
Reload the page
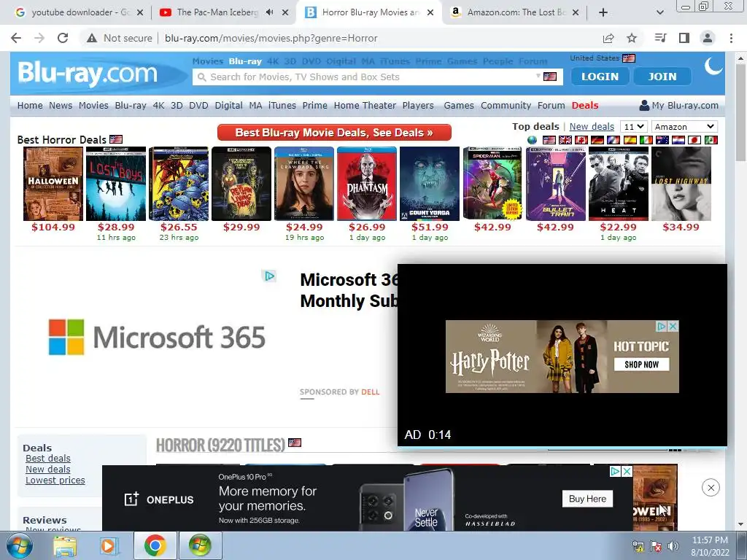pyautogui.click(x=63, y=38)
